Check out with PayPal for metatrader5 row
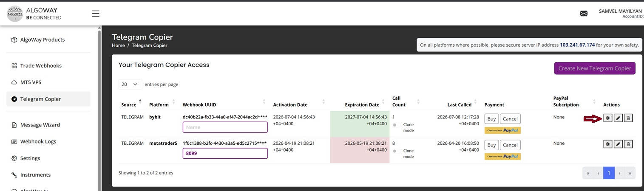Image resolution: width=644 pixels, height=191 pixels. pos(502,156)
